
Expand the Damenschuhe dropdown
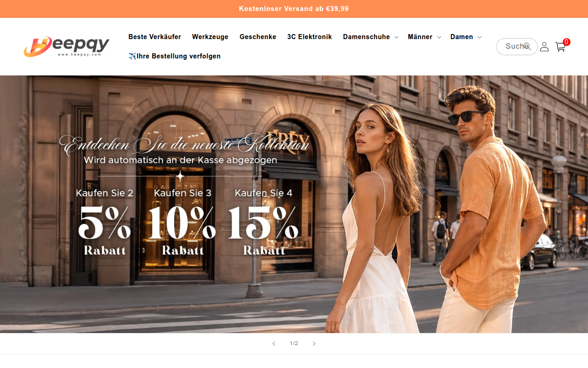371,37
